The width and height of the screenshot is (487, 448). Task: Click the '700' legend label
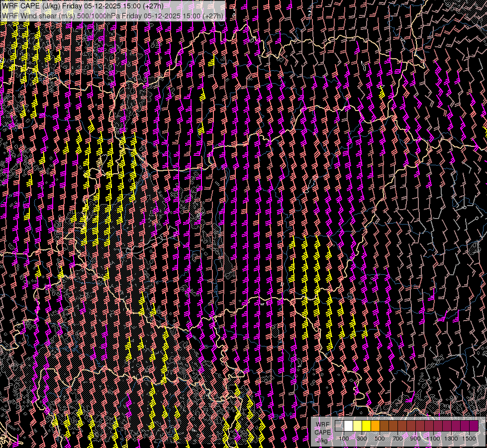point(397,439)
